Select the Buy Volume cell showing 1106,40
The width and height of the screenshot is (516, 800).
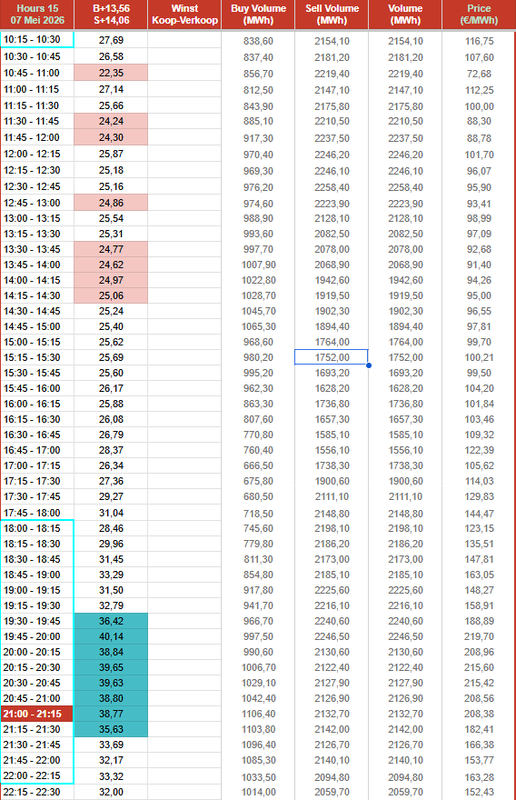(x=258, y=714)
